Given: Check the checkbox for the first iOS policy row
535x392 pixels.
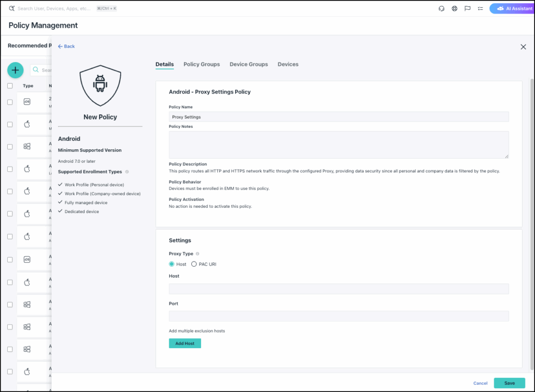Looking at the screenshot, I should (10, 102).
